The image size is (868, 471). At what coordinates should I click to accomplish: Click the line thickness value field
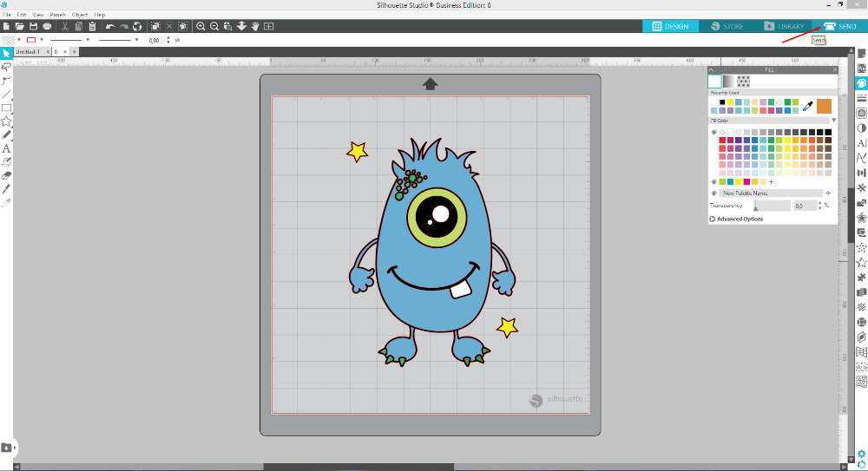click(155, 40)
